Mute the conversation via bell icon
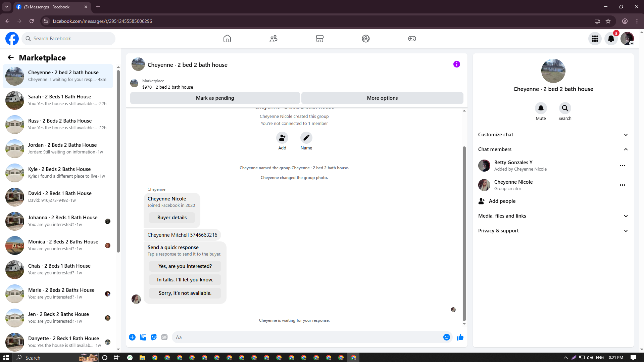 pyautogui.click(x=541, y=108)
